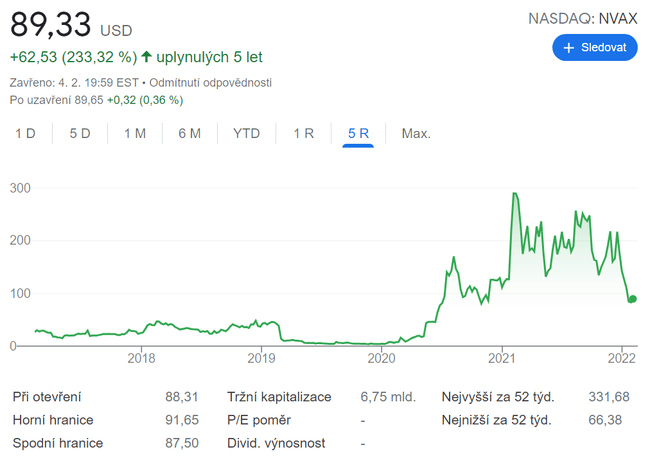Image resolution: width=650 pixels, height=461 pixels.
Task: Show the 6 M chart range
Action: 189,133
